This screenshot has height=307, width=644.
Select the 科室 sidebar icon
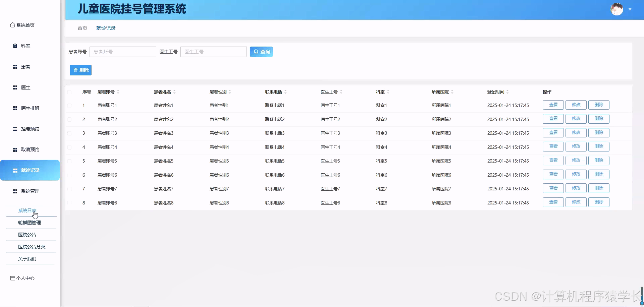(x=14, y=46)
